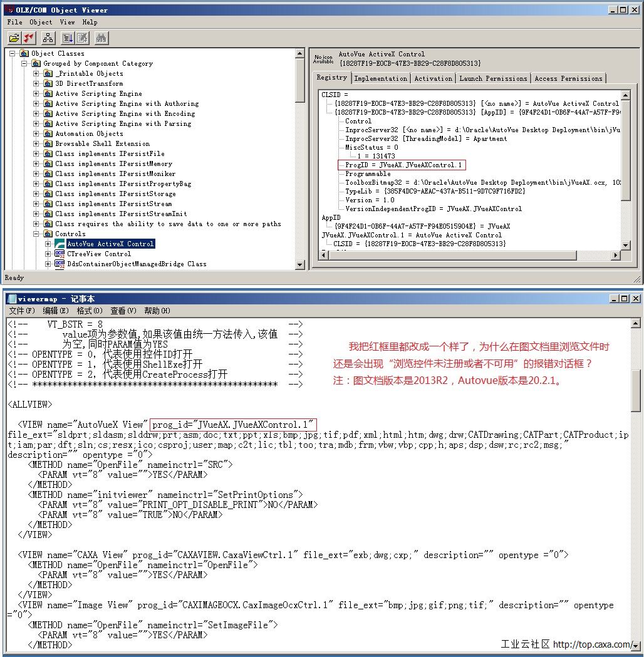
Task: Click Notepad vertical scrollbar thumb
Action: (636, 391)
